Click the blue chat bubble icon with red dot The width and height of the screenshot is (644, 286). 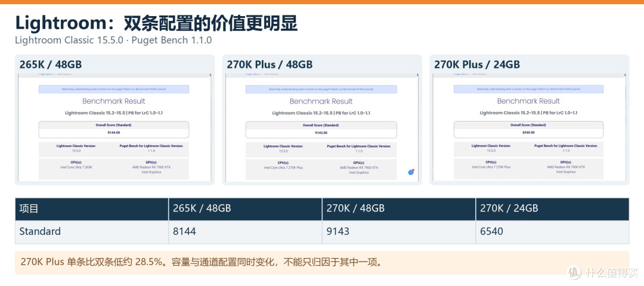coord(411,172)
